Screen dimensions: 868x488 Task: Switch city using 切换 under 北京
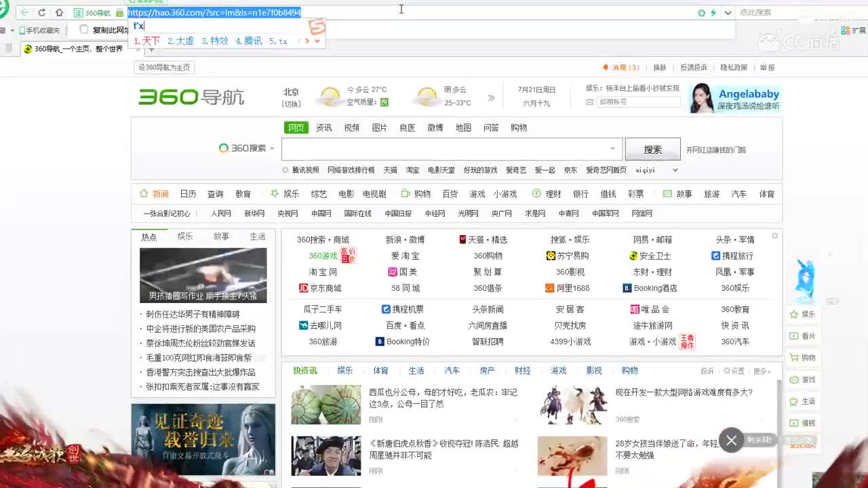pos(292,104)
